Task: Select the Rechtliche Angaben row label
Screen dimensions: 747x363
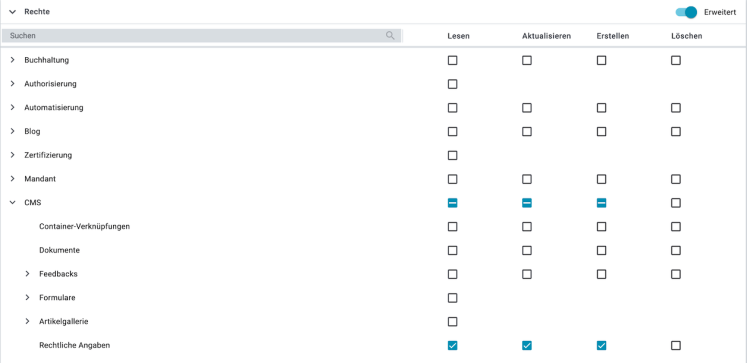Action: coord(74,345)
